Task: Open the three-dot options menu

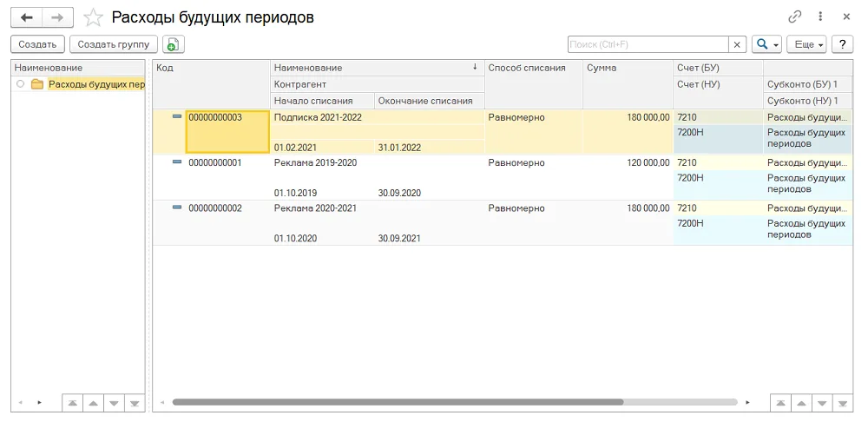Action: [820, 17]
